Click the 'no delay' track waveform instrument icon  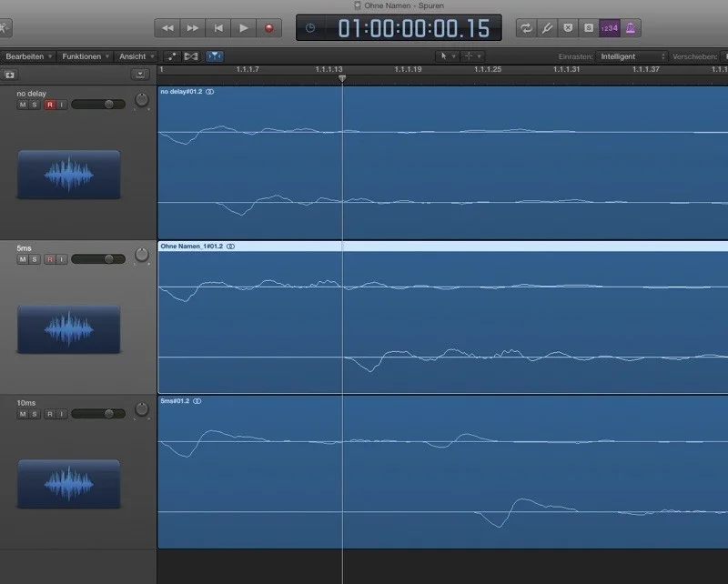click(68, 175)
